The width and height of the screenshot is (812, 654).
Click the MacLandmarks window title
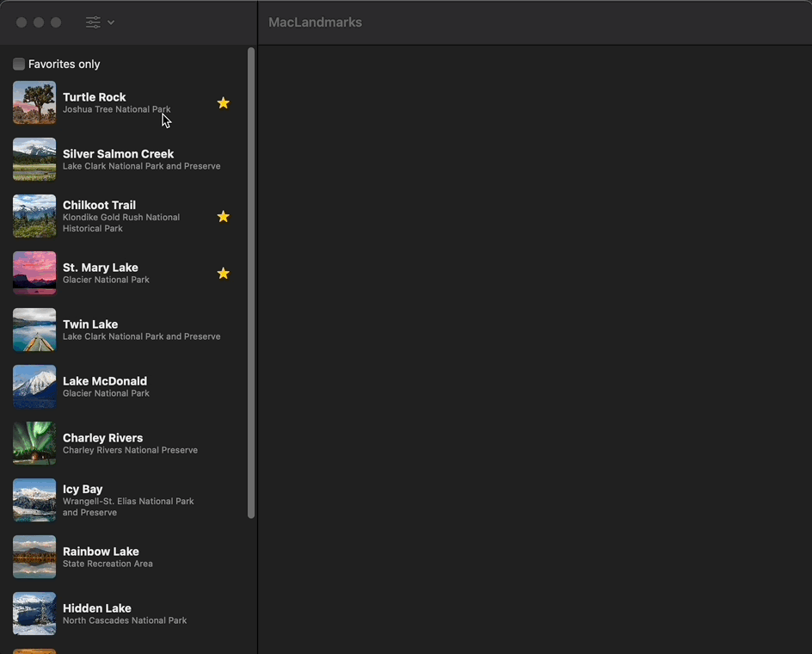click(315, 22)
